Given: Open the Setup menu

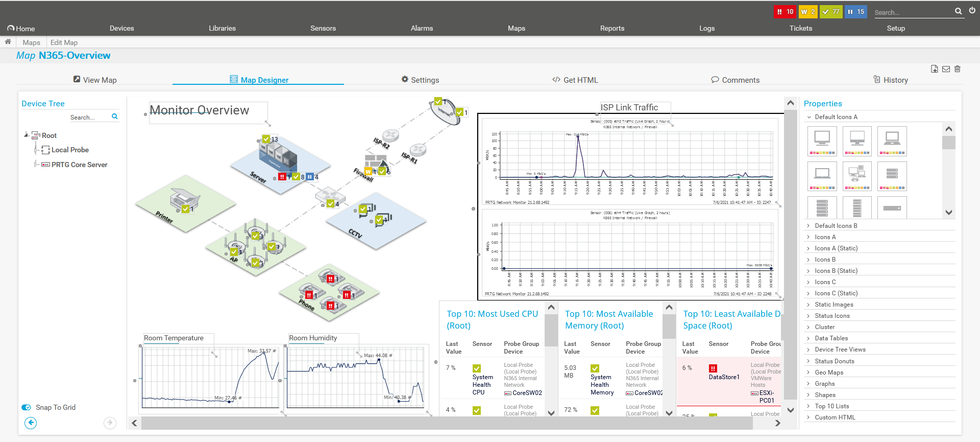Looking at the screenshot, I should coord(896,28).
